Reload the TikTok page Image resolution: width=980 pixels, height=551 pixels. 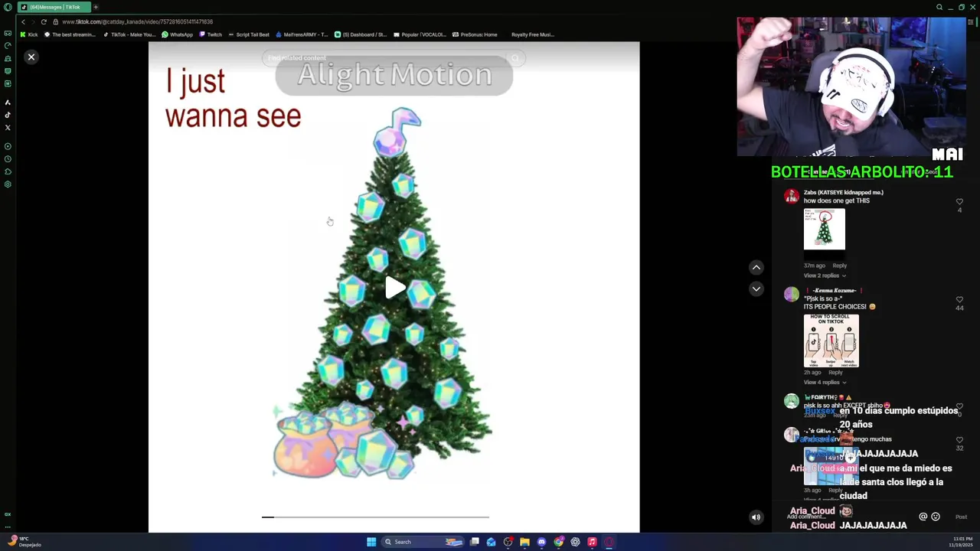coord(44,21)
